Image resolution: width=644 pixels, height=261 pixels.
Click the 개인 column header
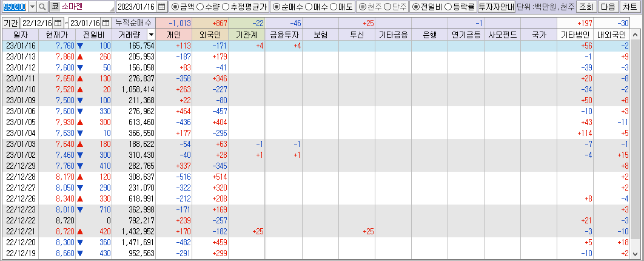click(x=175, y=35)
